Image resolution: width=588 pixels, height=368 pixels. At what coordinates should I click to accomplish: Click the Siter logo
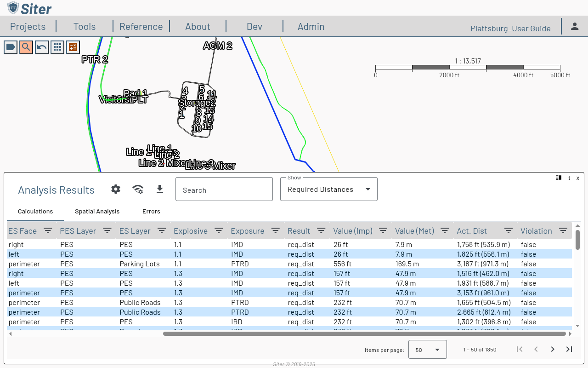tap(29, 8)
